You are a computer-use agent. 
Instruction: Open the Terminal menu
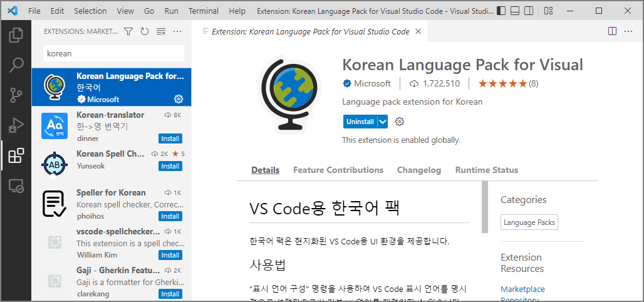click(204, 11)
